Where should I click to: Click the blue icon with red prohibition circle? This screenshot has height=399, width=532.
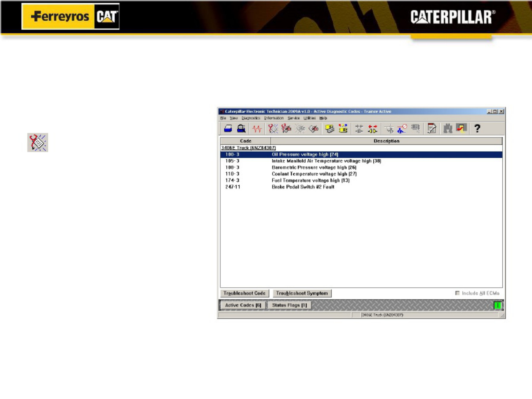click(x=402, y=129)
